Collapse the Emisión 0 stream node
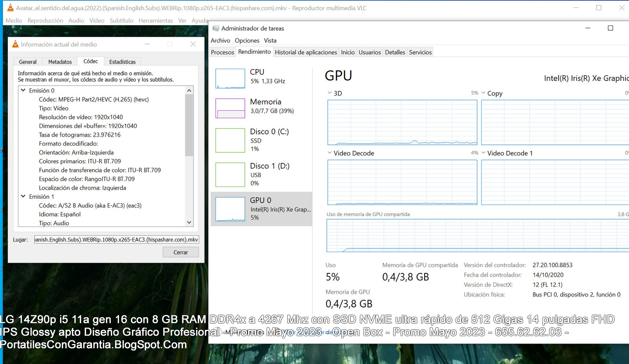 pos(23,90)
